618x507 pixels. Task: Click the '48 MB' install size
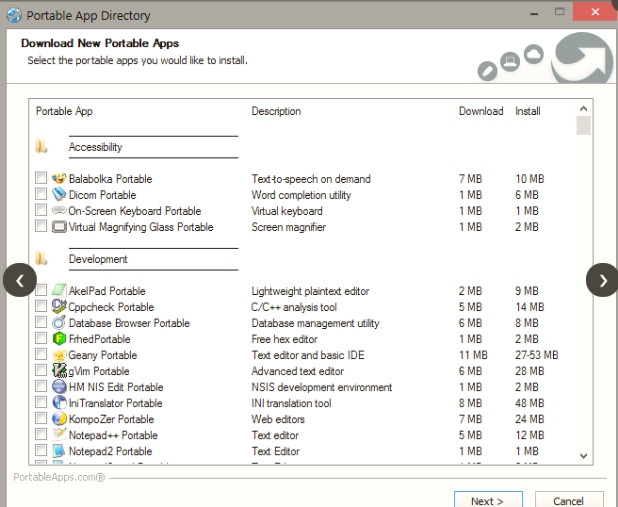(x=529, y=403)
